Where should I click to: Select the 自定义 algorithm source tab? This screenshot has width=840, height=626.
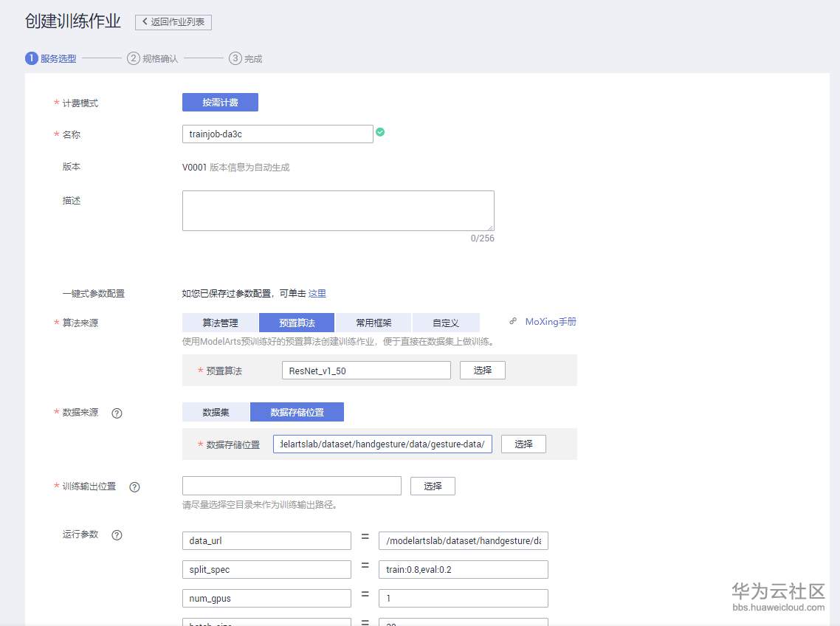coord(446,323)
